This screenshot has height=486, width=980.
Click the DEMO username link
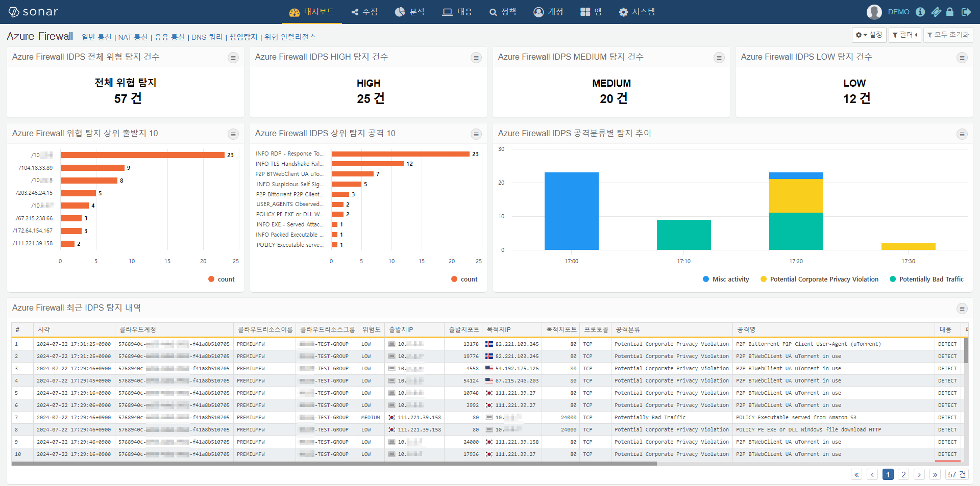pyautogui.click(x=898, y=12)
